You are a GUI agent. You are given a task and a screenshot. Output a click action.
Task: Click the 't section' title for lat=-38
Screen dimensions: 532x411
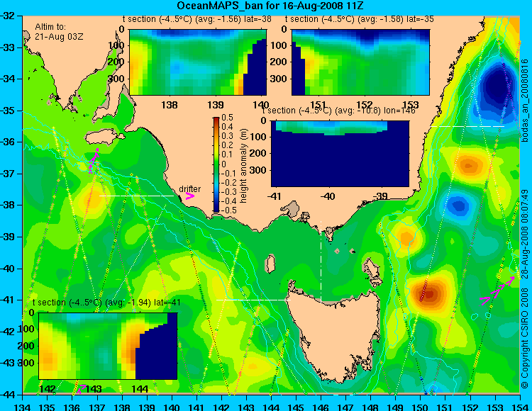tap(197, 19)
